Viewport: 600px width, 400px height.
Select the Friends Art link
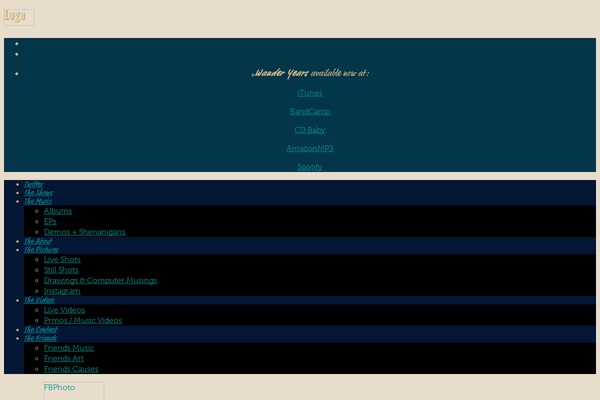click(64, 358)
